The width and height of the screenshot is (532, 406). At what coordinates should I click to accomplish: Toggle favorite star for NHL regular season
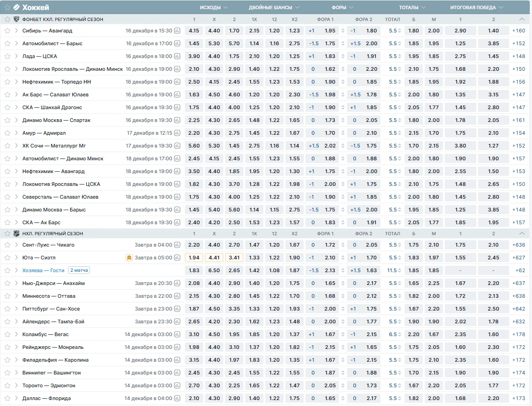(7, 233)
